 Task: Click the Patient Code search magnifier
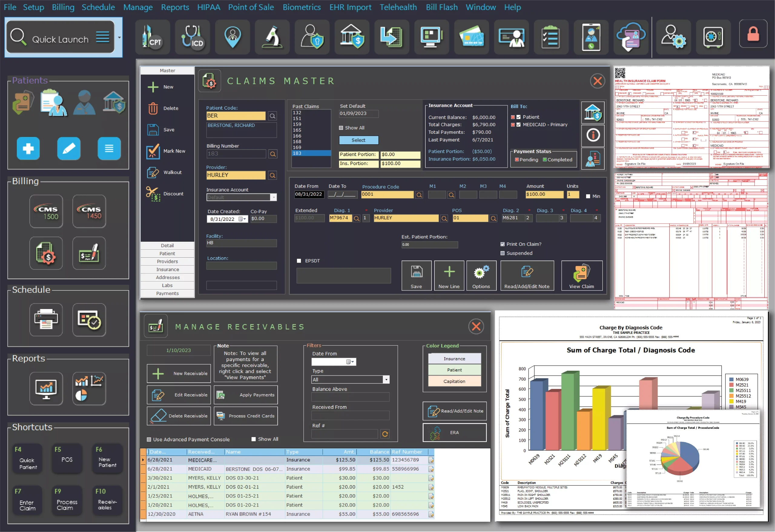[x=272, y=116]
